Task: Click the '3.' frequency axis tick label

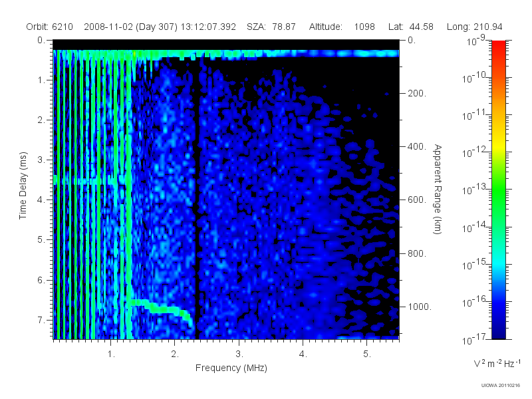Action: pos(239,354)
